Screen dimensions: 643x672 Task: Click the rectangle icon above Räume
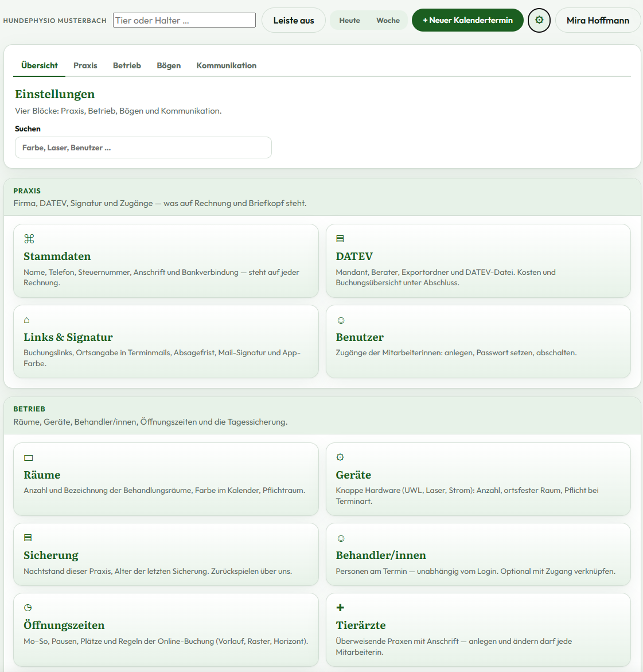coord(29,458)
